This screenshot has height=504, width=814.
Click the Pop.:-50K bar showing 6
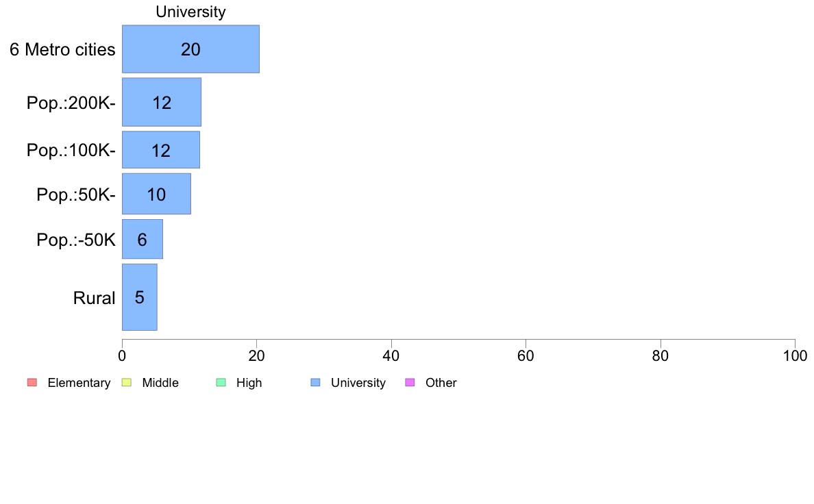[143, 239]
